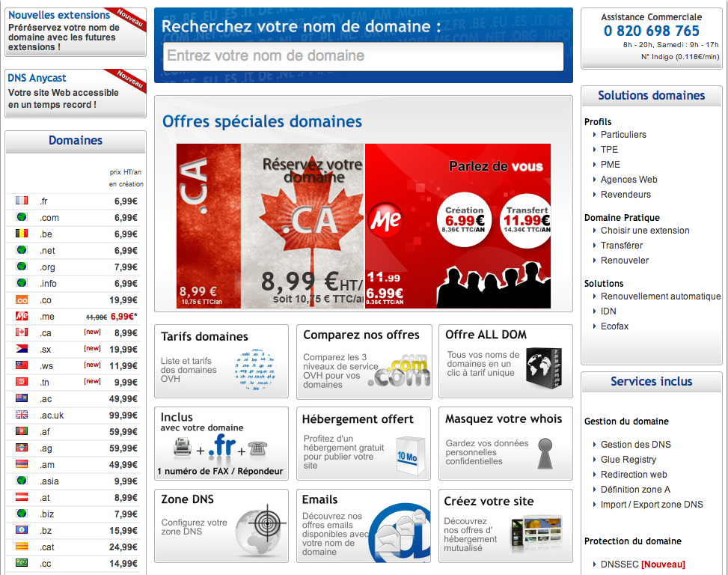
Task: Open the Revendeurs link
Action: [x=625, y=195]
